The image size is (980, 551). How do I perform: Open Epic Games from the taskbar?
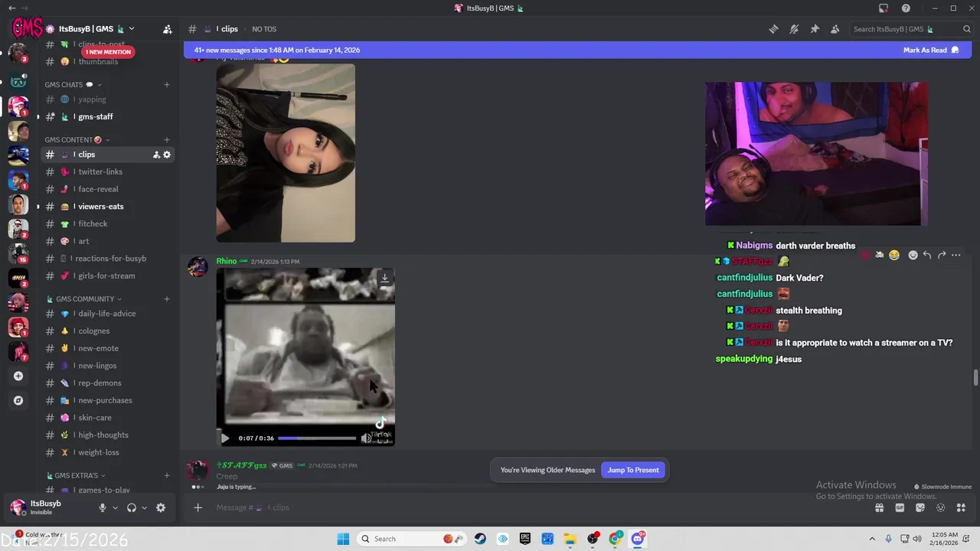[x=525, y=539]
